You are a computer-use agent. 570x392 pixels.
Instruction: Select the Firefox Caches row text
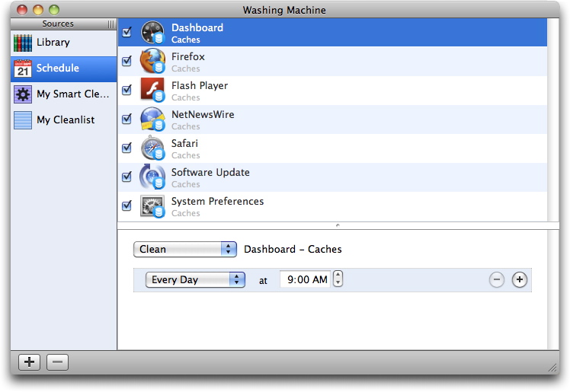(188, 62)
